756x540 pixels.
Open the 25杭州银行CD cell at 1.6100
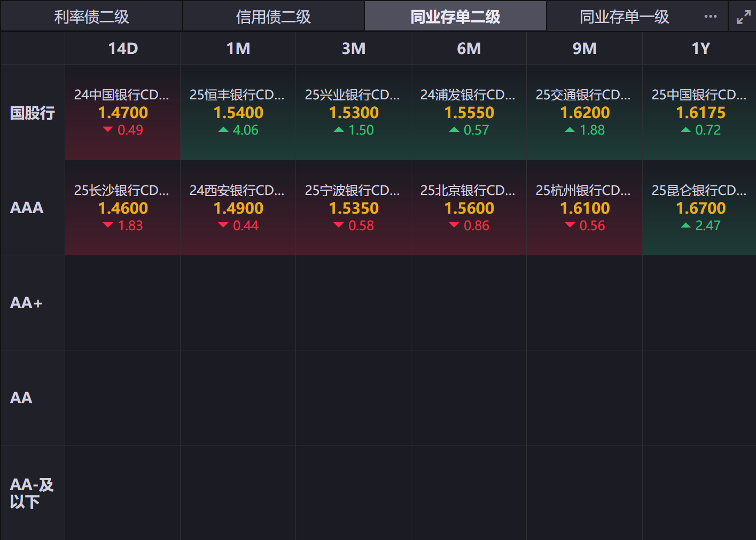[x=584, y=208]
